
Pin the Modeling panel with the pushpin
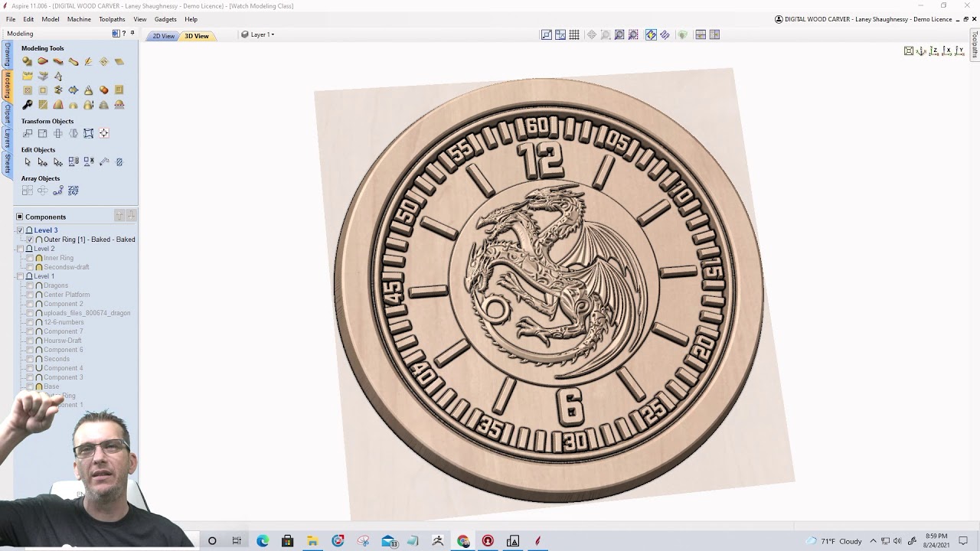(132, 34)
